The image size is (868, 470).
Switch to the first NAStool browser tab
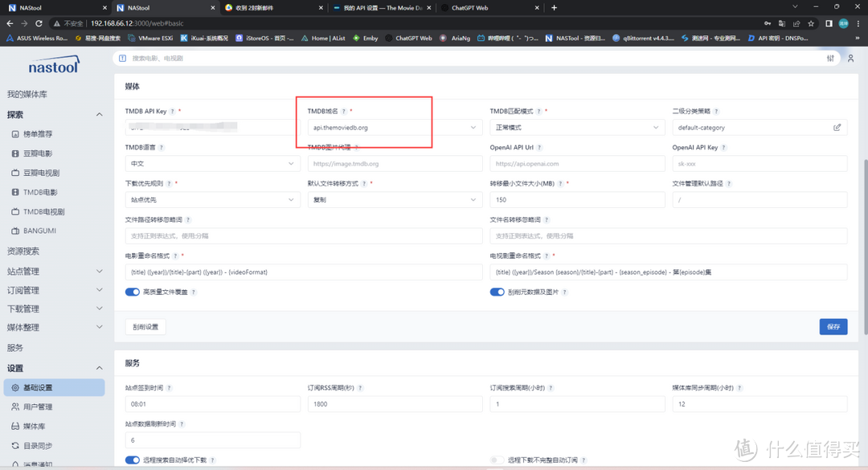pyautogui.click(x=56, y=8)
